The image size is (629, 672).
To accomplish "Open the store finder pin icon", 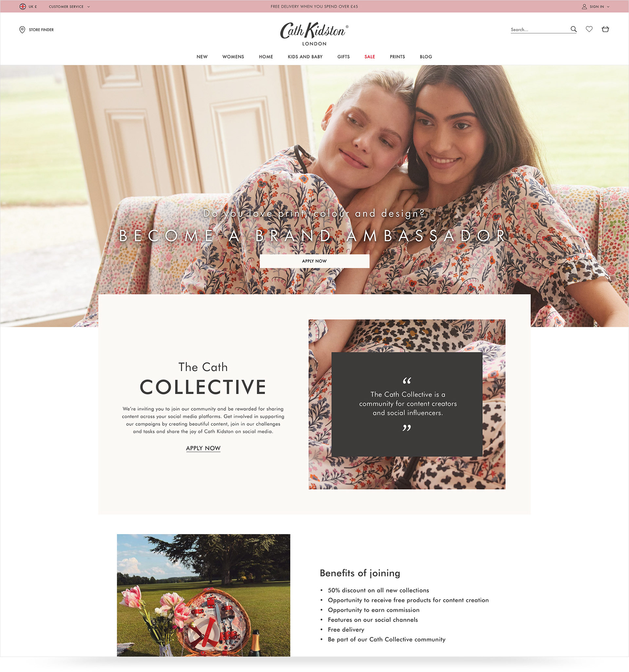I will 22,30.
